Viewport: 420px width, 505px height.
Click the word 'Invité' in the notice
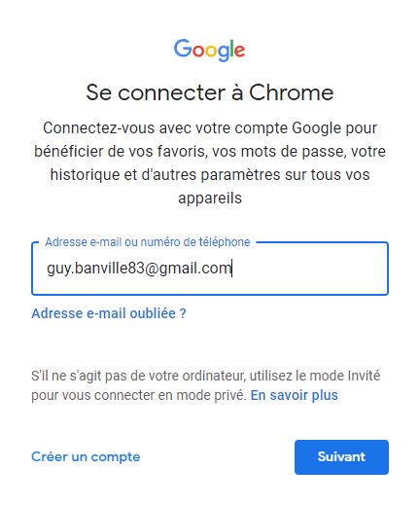coord(364,376)
